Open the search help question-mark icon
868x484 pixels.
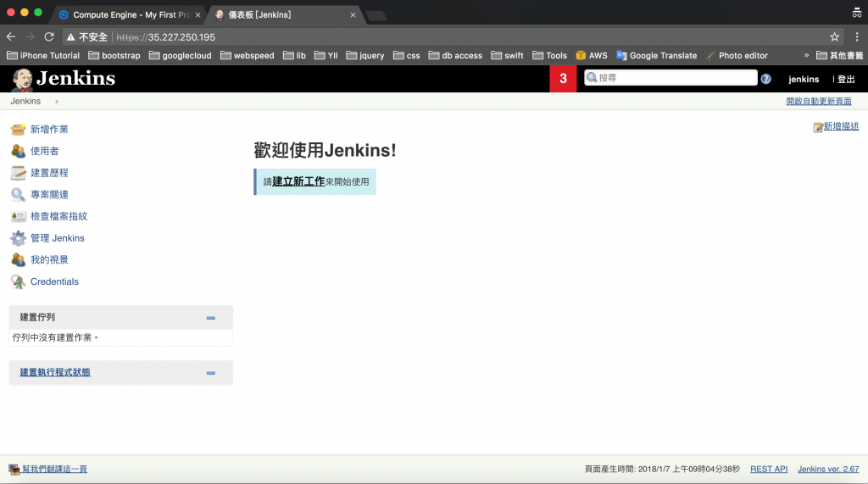765,79
